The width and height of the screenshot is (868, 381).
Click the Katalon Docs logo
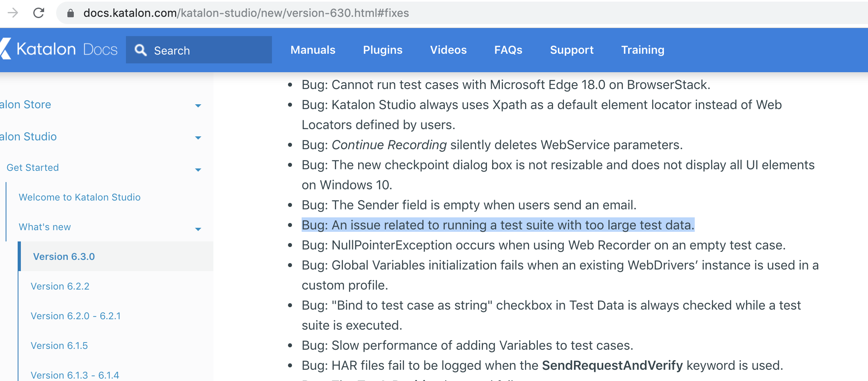(60, 49)
